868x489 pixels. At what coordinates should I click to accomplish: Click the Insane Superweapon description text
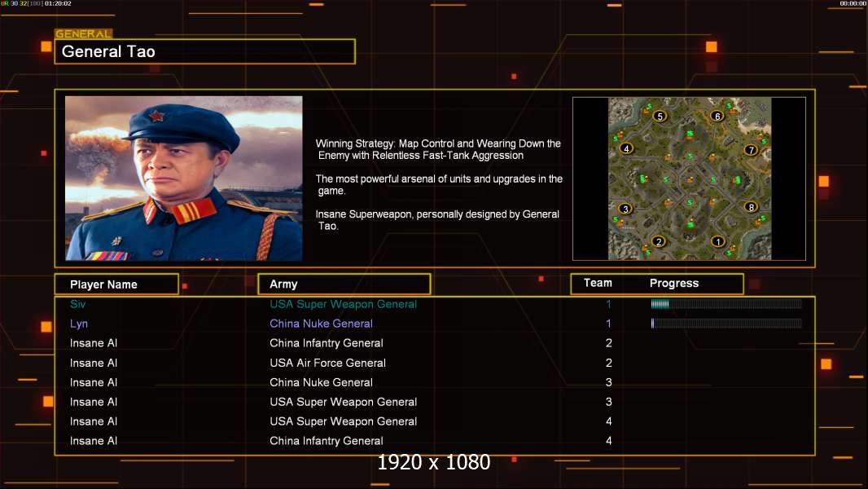437,220
